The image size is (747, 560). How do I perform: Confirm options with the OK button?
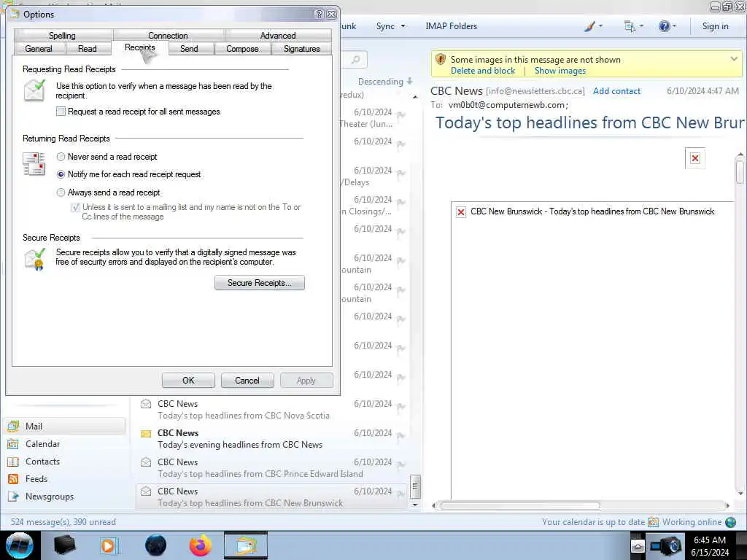pyautogui.click(x=188, y=381)
